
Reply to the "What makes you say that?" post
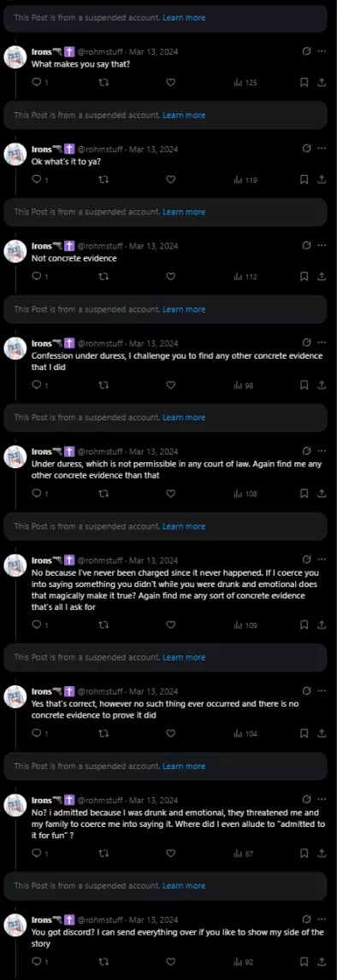(x=39, y=83)
